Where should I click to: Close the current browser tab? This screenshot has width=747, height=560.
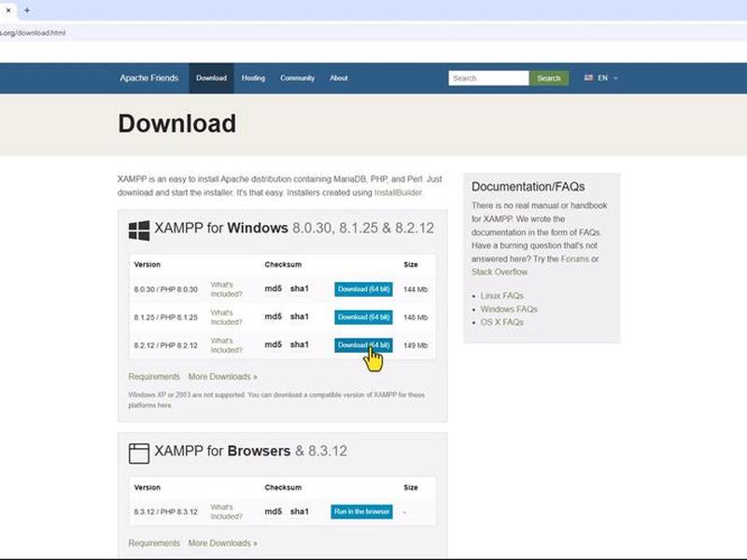[x=8, y=10]
